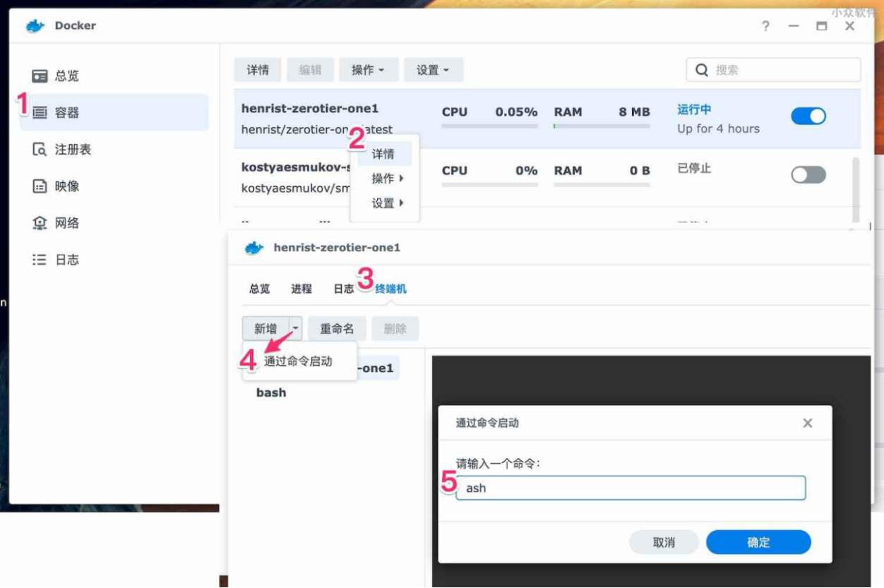
Task: Click the henrist-zerotier-one1 container name
Action: click(310, 108)
